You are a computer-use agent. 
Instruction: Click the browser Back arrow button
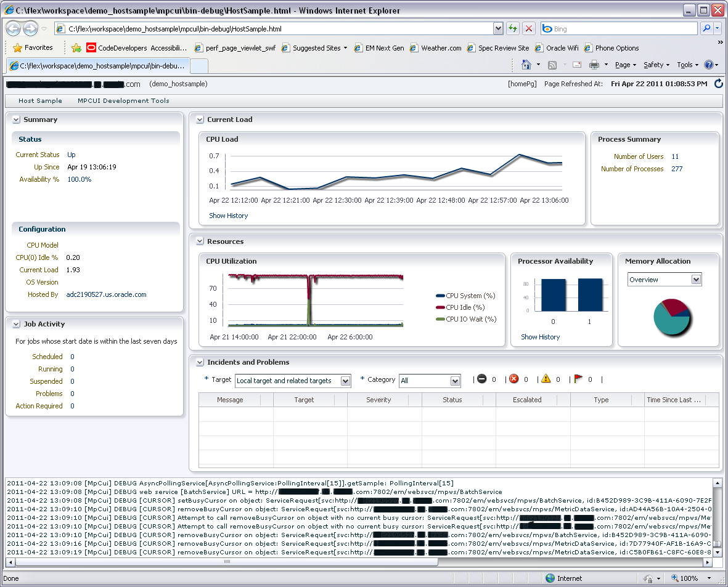(x=14, y=29)
